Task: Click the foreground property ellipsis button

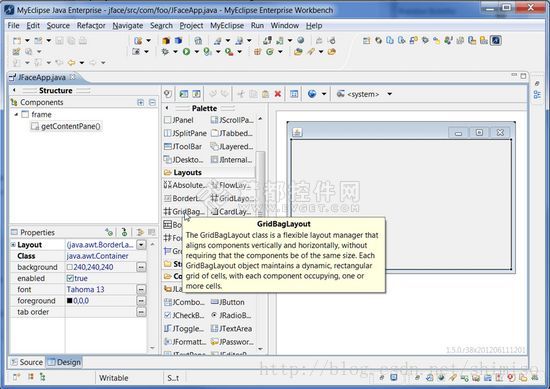Action: [x=141, y=301]
